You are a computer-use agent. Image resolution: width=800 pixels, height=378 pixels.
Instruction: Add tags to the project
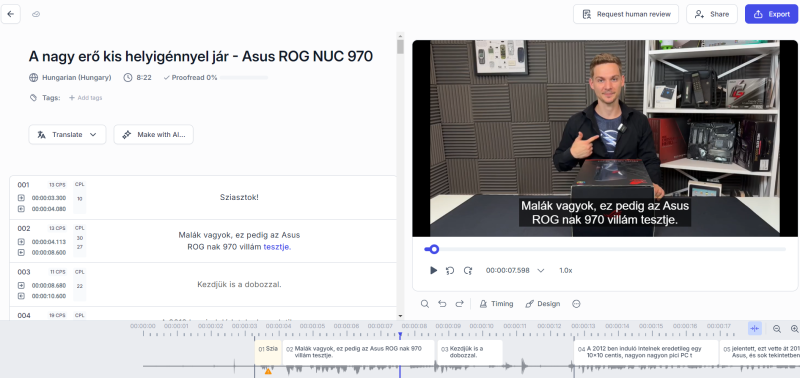pyautogui.click(x=86, y=97)
